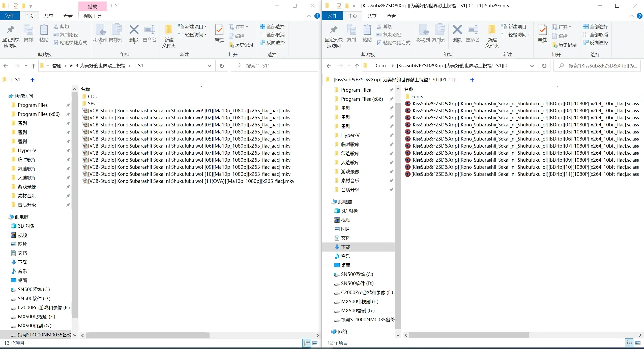Screen dimensions: 644x349
Task: Click Delete icon in left window ribbon
Action: pyautogui.click(x=134, y=30)
